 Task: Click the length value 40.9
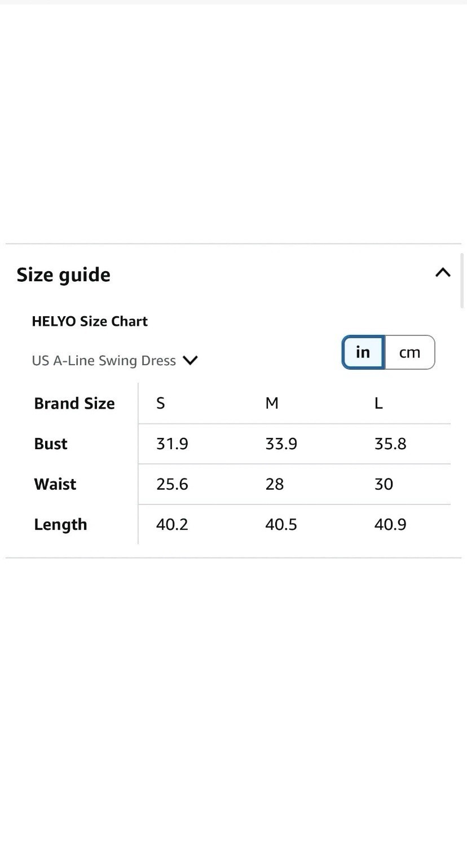390,524
